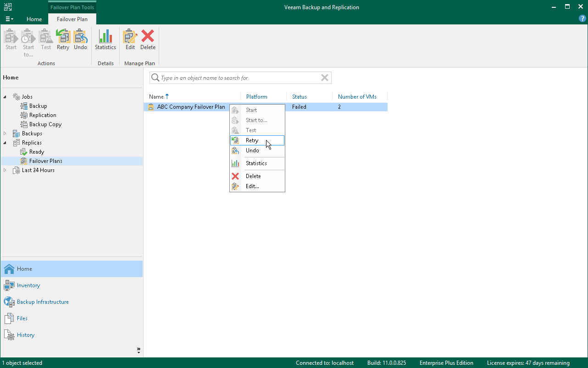The height and width of the screenshot is (368, 588).
Task: Click the Test ribbon icon
Action: pos(46,36)
